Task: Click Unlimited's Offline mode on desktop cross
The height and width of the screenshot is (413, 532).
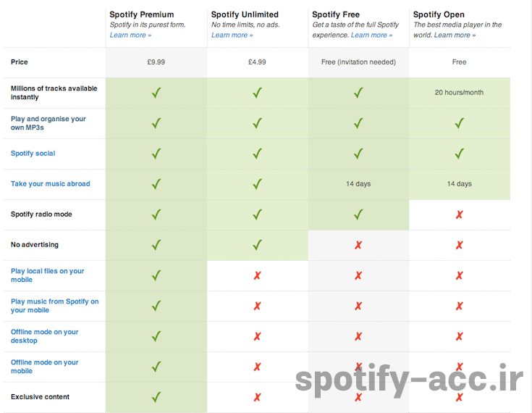Action: [257, 336]
